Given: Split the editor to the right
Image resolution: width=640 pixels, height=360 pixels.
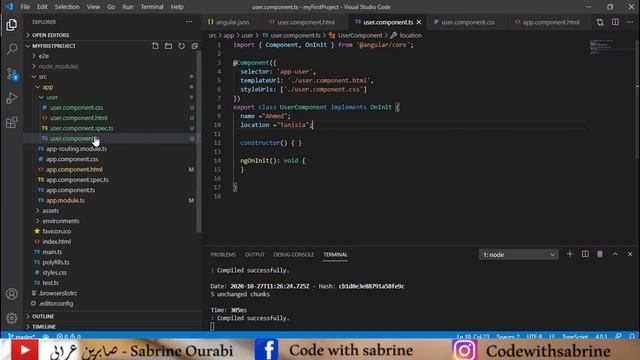Looking at the screenshot, I should (x=615, y=22).
